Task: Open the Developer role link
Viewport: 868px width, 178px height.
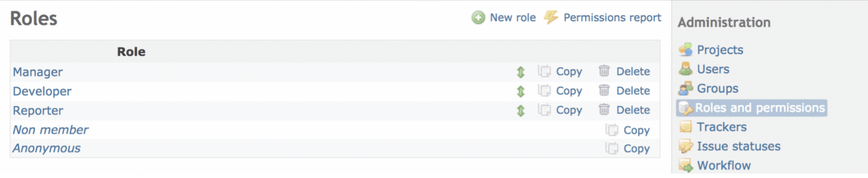Action: 42,91
